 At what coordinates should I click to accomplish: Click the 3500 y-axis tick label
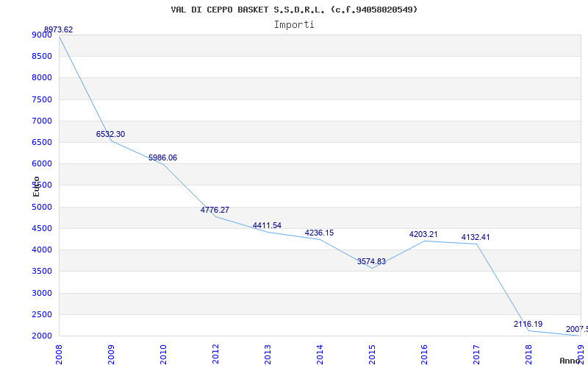coord(42,271)
